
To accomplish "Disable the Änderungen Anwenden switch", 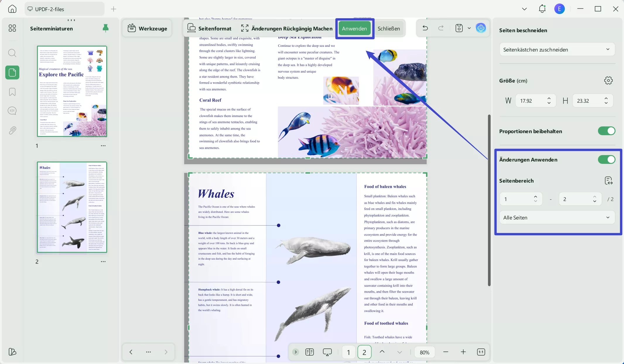I will [x=606, y=159].
